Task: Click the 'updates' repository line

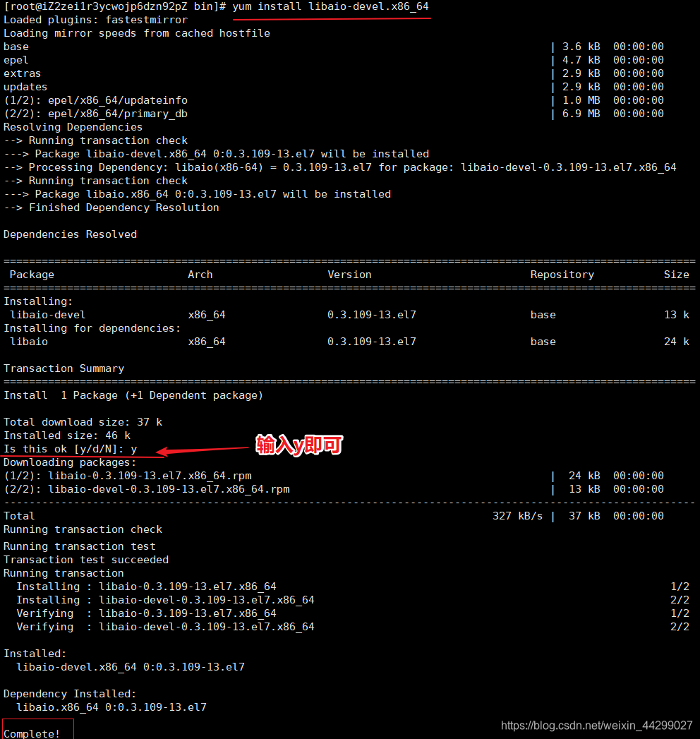Action: (x=334, y=87)
